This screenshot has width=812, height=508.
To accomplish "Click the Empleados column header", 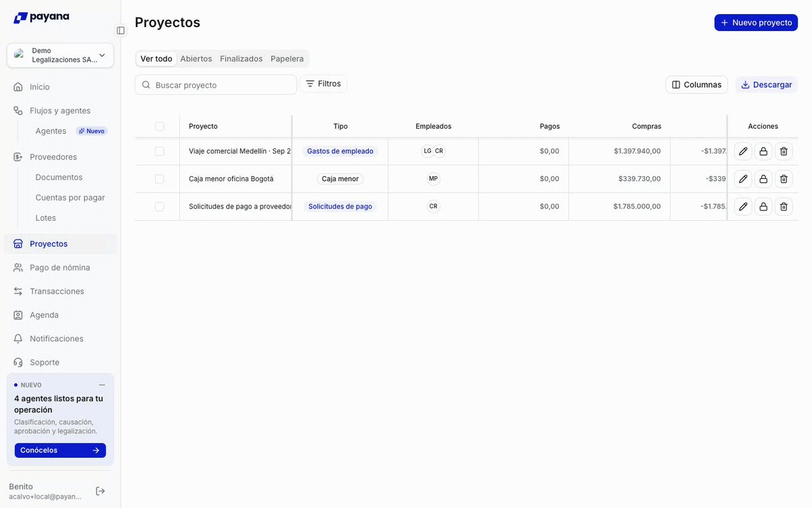I will coord(433,126).
